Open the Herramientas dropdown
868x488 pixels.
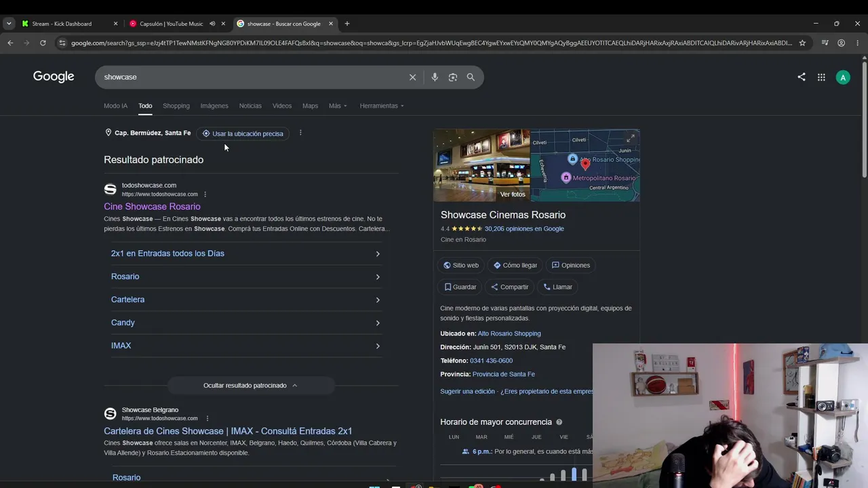coord(382,106)
